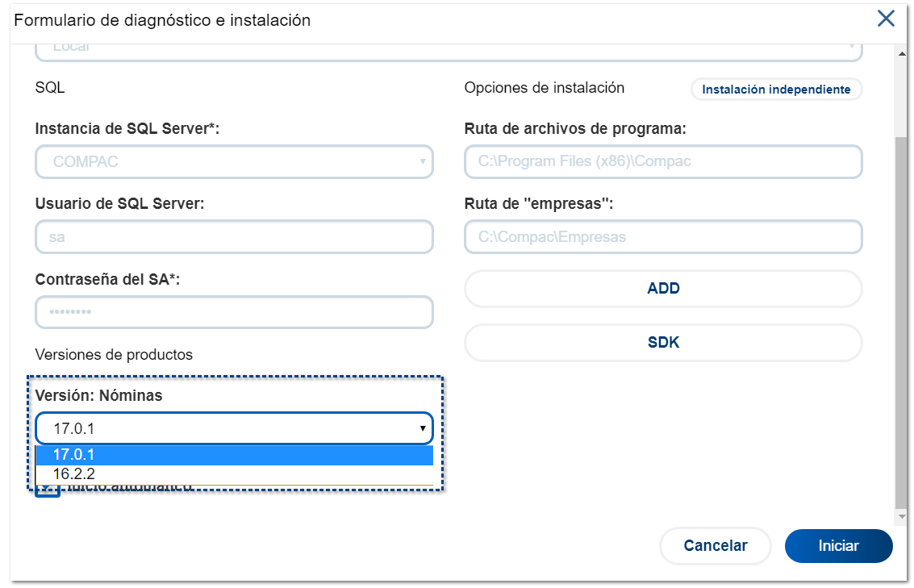Focus the Ruta de archivos de programa field
This screenshot has width=914, height=588.
tap(663, 161)
